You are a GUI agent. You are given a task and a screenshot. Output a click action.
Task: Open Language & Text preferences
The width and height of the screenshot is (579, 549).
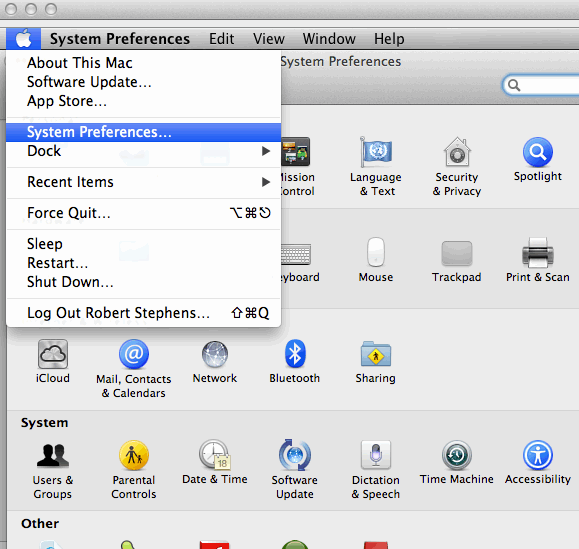click(x=376, y=167)
